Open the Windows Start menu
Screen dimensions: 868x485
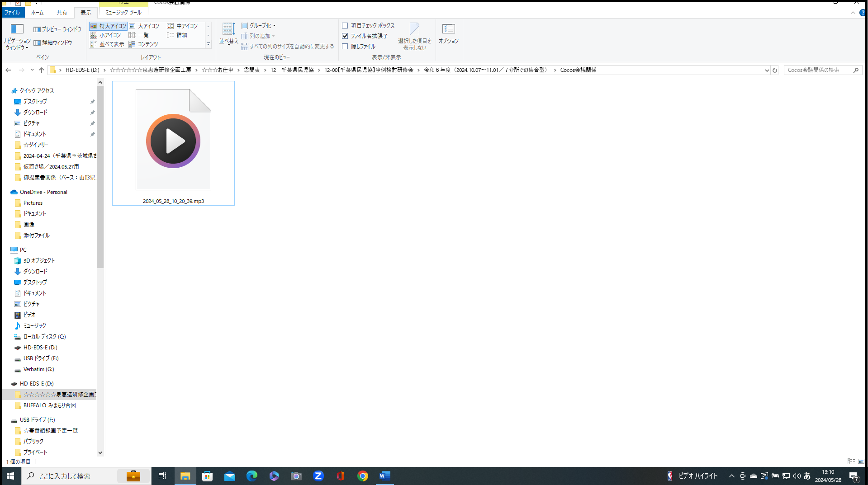coord(10,476)
